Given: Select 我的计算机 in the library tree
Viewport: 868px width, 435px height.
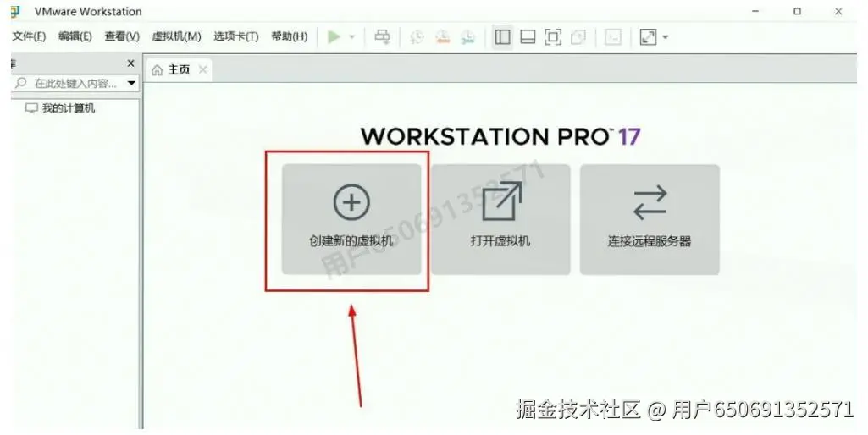Looking at the screenshot, I should pos(60,108).
